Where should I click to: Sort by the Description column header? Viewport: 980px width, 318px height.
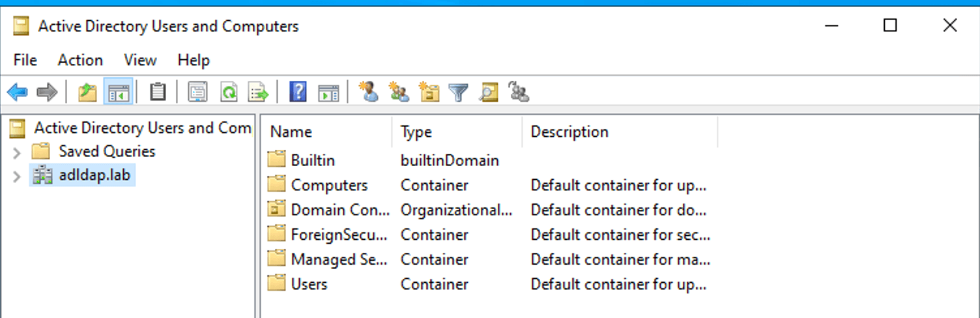tap(620, 132)
